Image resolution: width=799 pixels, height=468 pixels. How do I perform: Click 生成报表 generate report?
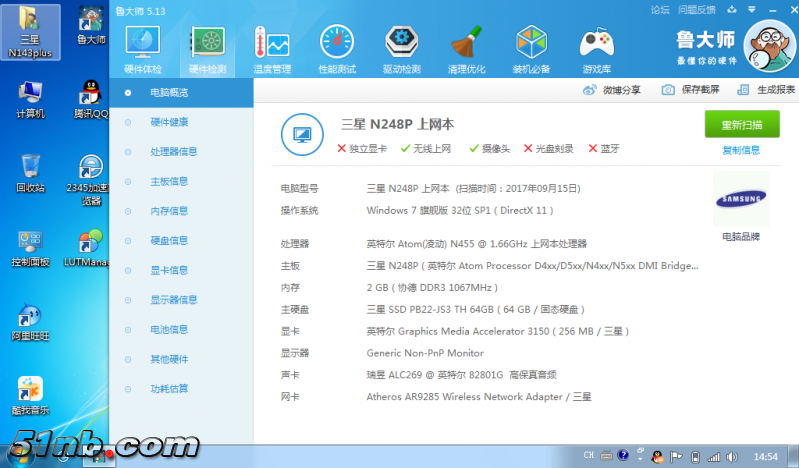[x=767, y=90]
